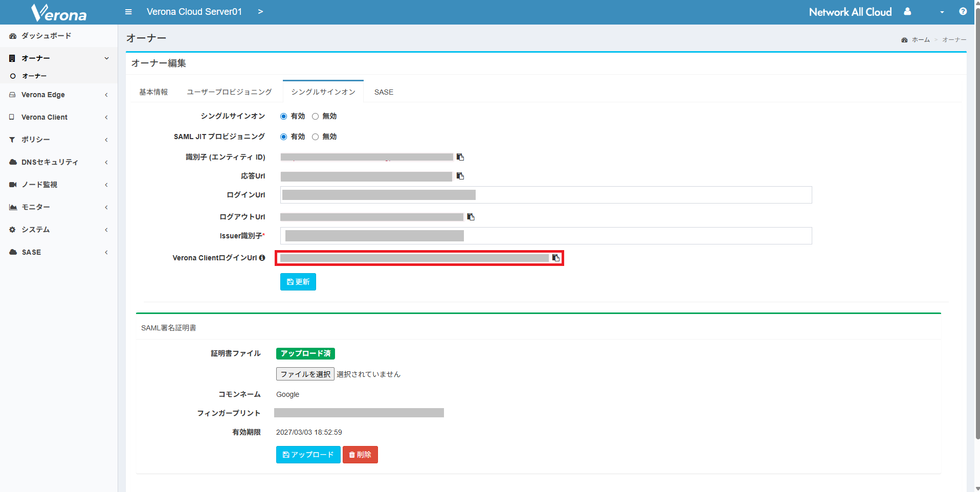Click the home icon in breadcrumb
The image size is (980, 492).
(904, 40)
